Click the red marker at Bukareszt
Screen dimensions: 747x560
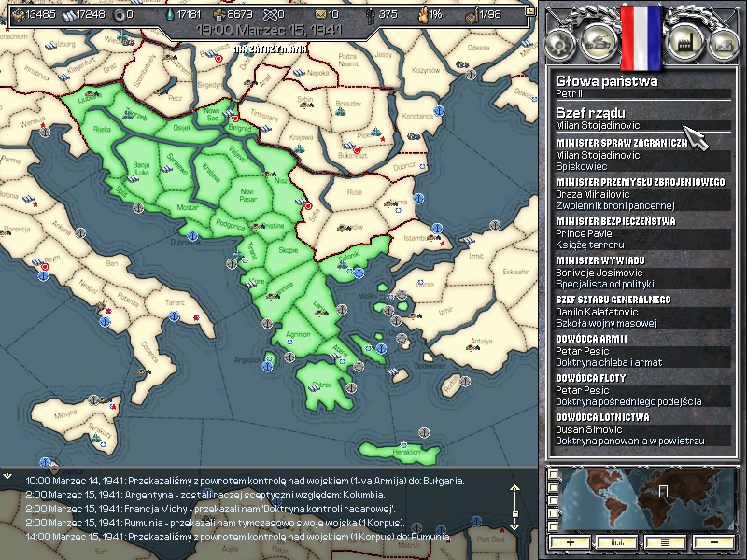coord(357,149)
